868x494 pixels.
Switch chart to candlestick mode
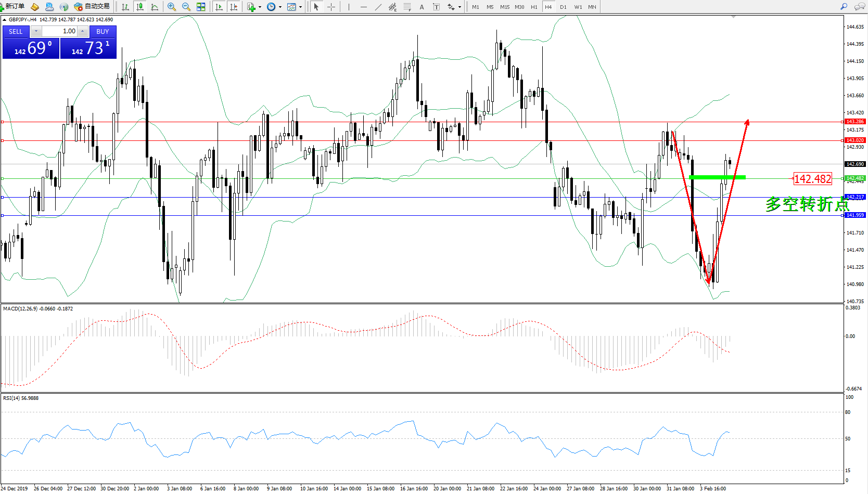click(x=140, y=7)
